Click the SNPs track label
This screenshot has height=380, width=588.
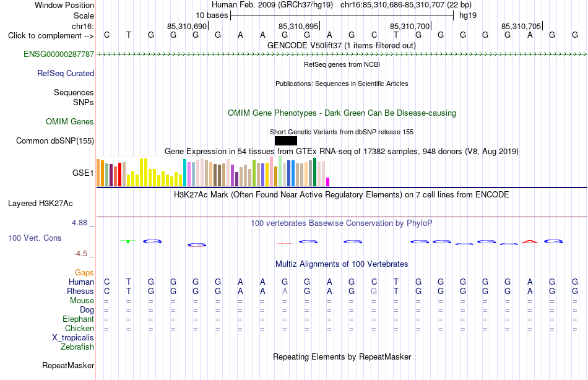84,102
